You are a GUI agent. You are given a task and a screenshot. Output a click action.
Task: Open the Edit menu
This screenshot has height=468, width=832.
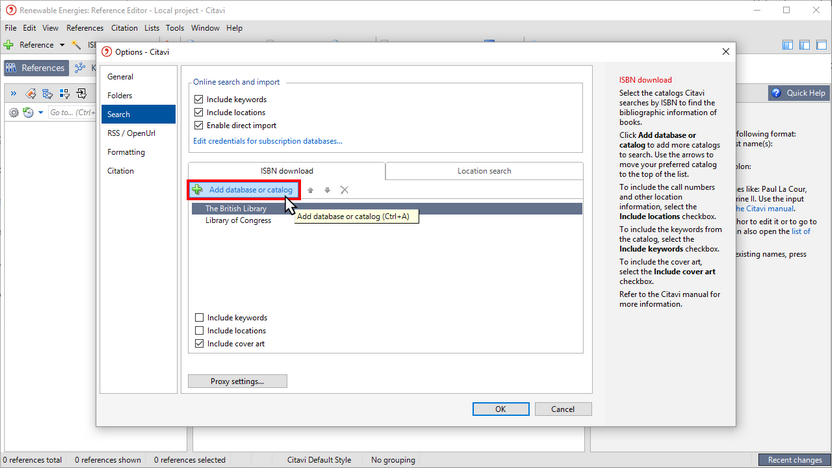click(29, 28)
